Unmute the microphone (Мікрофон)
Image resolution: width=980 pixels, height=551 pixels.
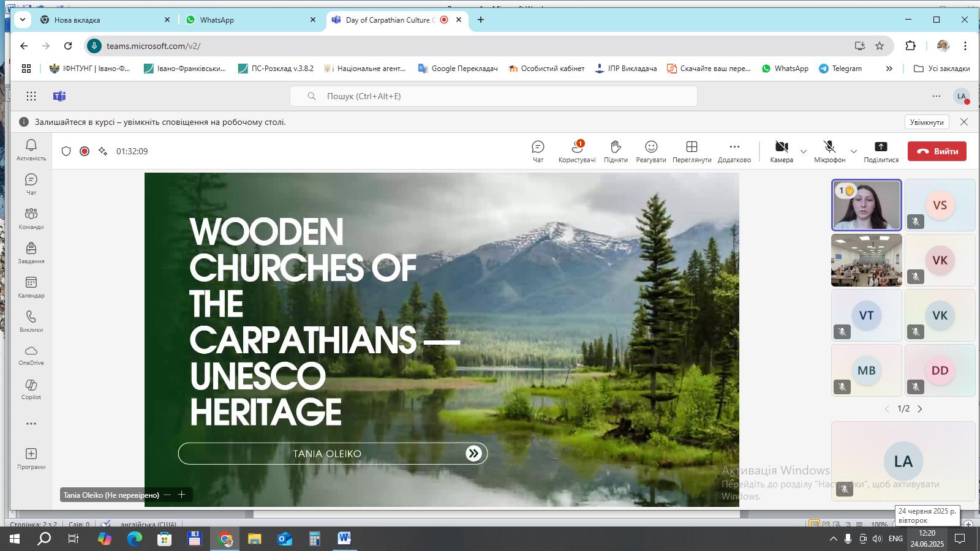[829, 151]
